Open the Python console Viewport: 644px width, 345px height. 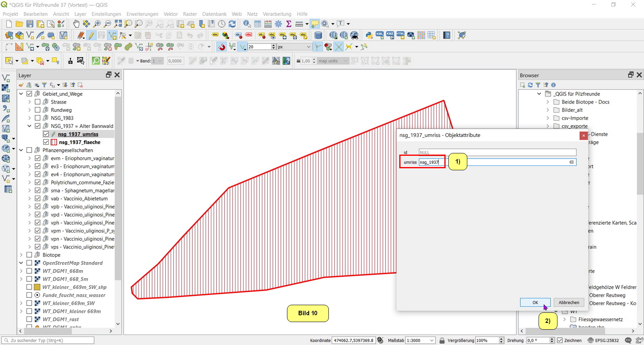369,35
